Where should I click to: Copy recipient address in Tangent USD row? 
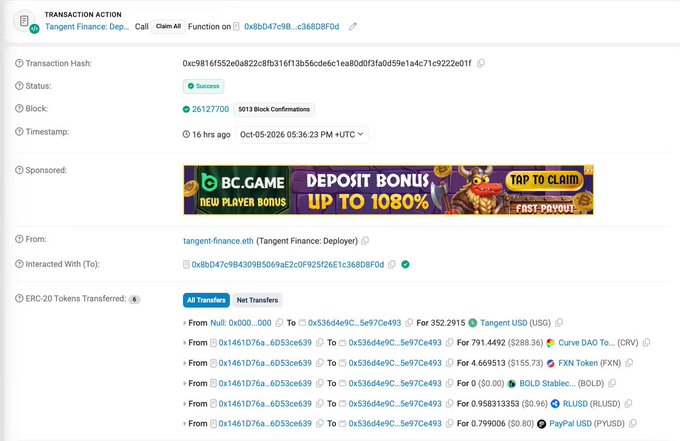tap(409, 323)
